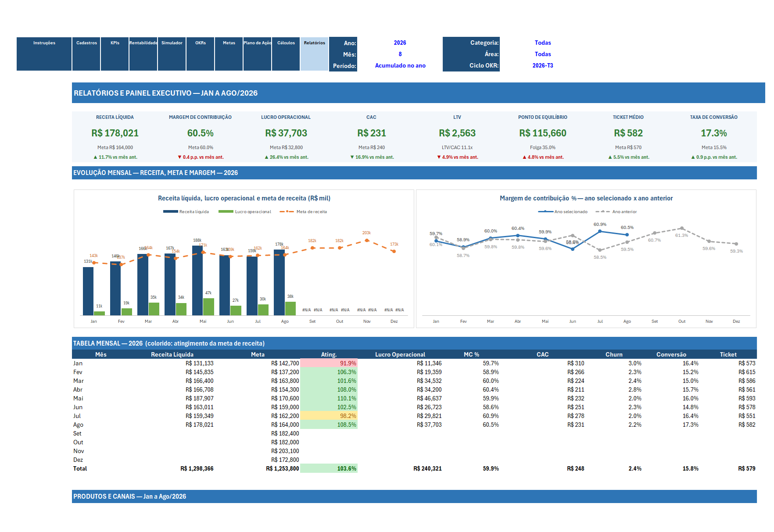Select the 'RELATÓRIOS E PAINEL EXECUTIVO' title banner

419,93
